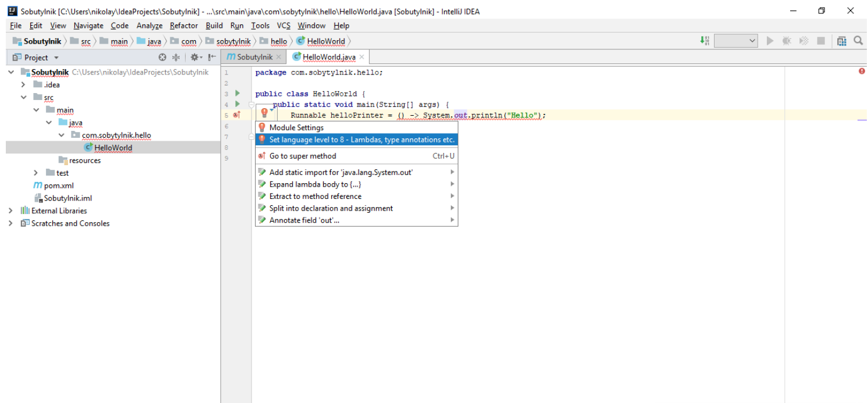Select Set language level to 8 option
Screen dimensions: 868x403
tap(357, 140)
